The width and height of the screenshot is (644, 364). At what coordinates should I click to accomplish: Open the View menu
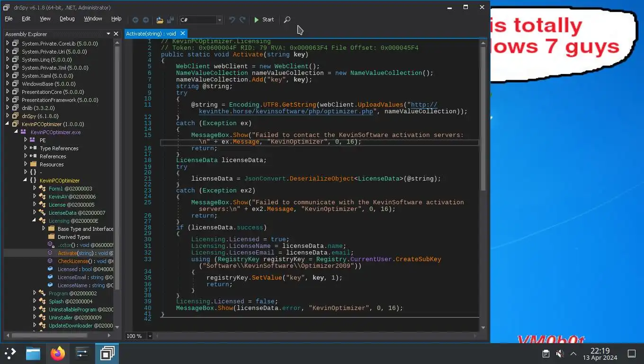tap(45, 19)
